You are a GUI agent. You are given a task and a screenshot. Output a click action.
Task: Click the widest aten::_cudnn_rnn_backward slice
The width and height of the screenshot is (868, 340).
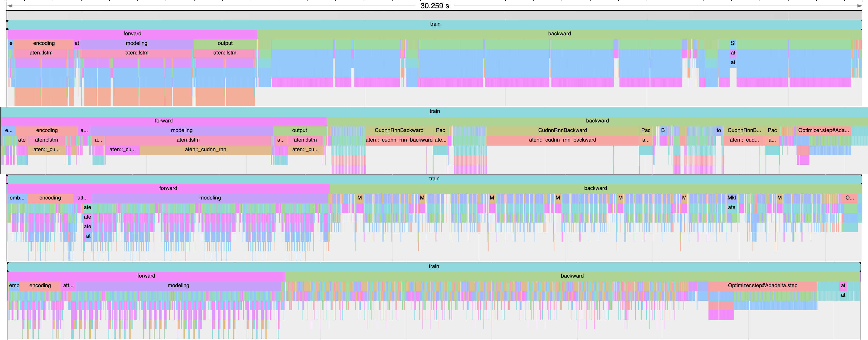pyautogui.click(x=562, y=140)
